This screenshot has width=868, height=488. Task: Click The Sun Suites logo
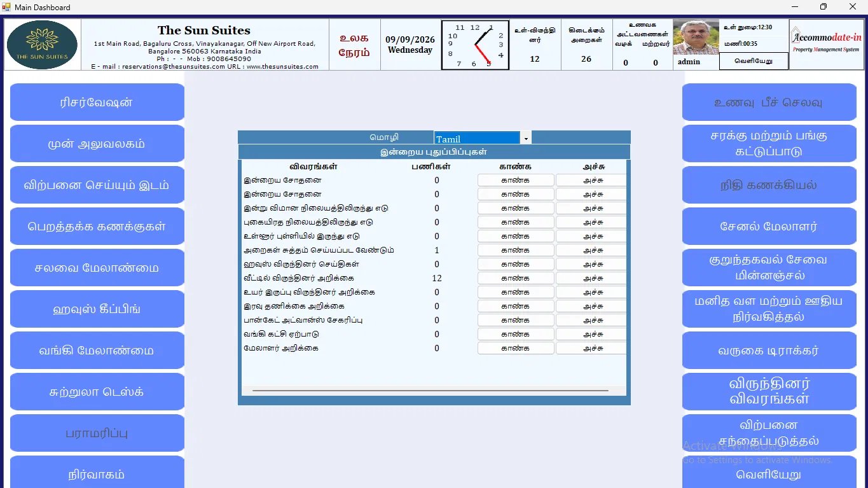point(43,45)
